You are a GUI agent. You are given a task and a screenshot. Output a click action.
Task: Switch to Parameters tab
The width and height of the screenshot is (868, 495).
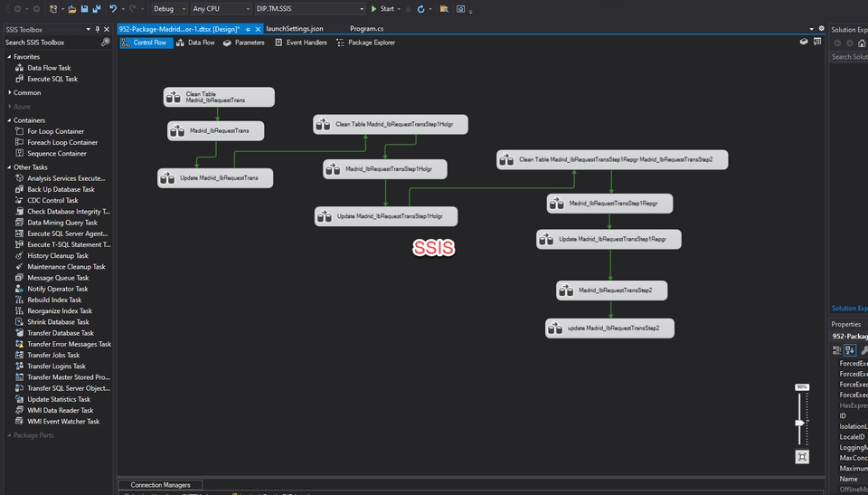pos(243,43)
